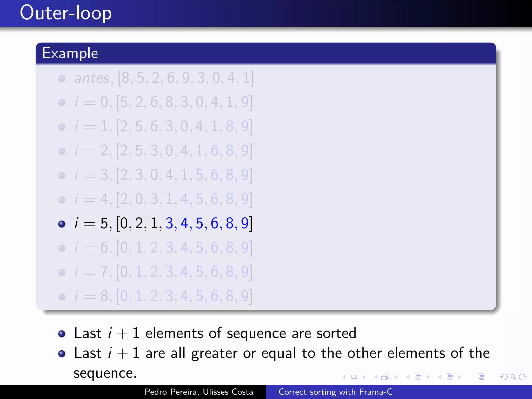Go to next section arrow
This screenshot has height=399, width=532.
[460, 377]
